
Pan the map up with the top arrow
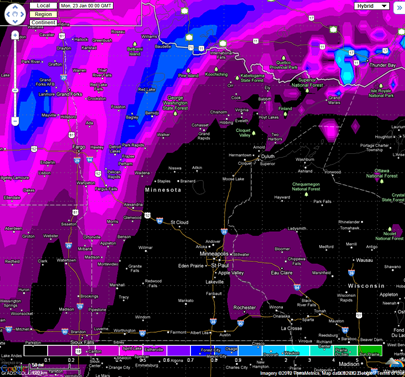(x=15, y=7)
